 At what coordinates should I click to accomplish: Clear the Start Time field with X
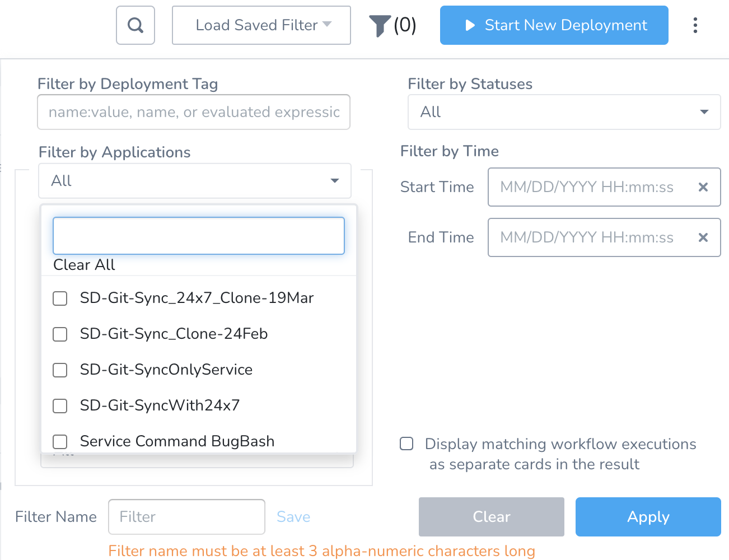point(703,187)
